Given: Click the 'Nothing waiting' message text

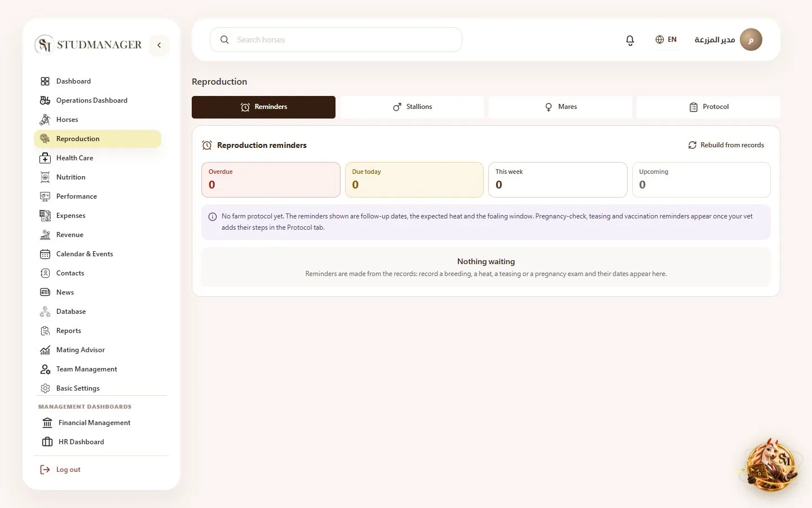Looking at the screenshot, I should [486, 262].
